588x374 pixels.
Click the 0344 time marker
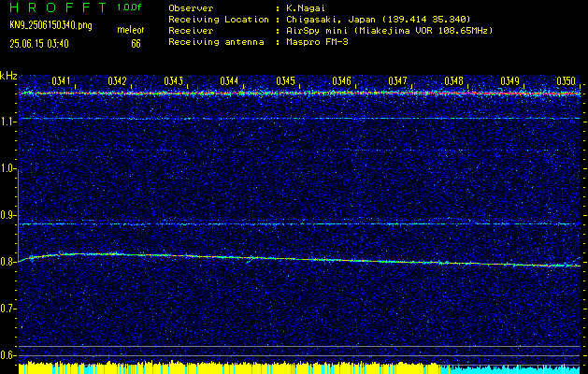tap(229, 81)
